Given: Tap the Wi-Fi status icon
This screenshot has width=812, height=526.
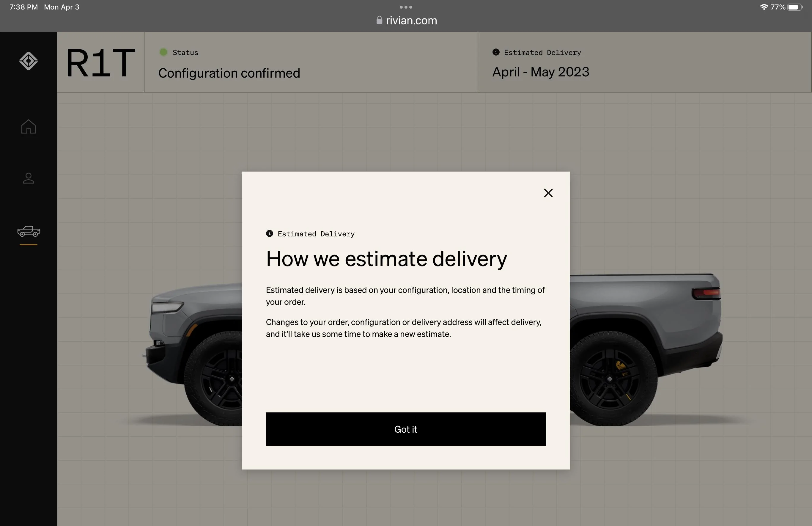Looking at the screenshot, I should pyautogui.click(x=764, y=7).
